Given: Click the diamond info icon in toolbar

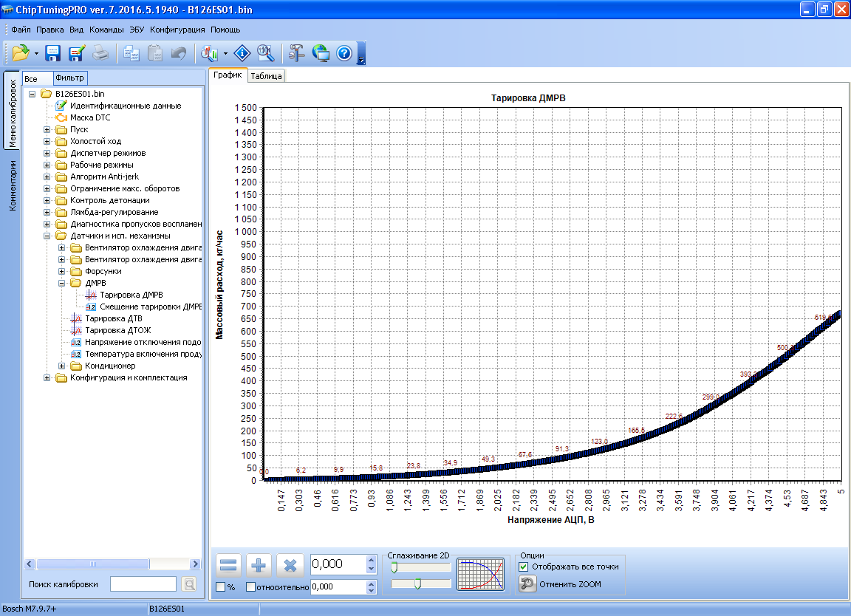Looking at the screenshot, I should click(x=242, y=53).
